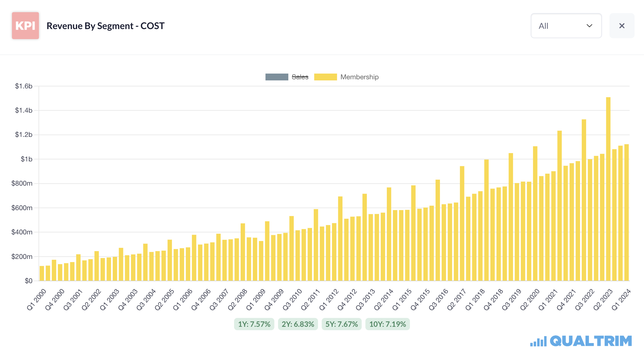This screenshot has width=644, height=357.
Task: Click the yellow Membership legend swatch
Action: pos(325,77)
